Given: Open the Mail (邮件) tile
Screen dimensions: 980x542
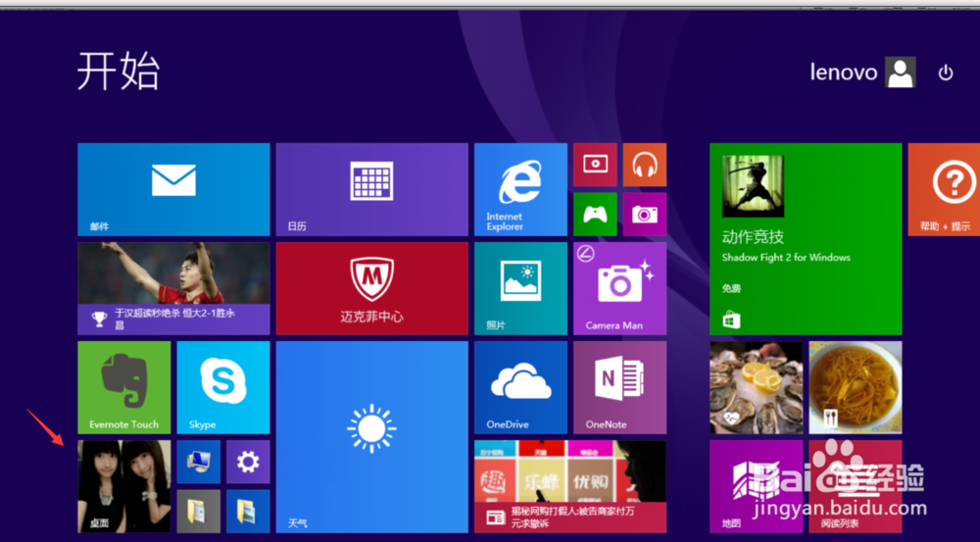Looking at the screenshot, I should pyautogui.click(x=173, y=189).
